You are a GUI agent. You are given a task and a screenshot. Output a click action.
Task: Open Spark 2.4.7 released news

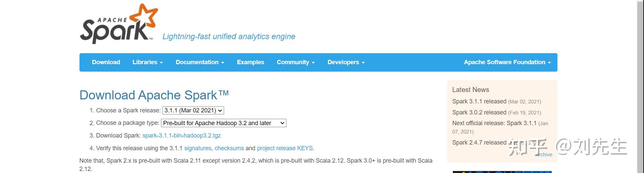[479, 143]
